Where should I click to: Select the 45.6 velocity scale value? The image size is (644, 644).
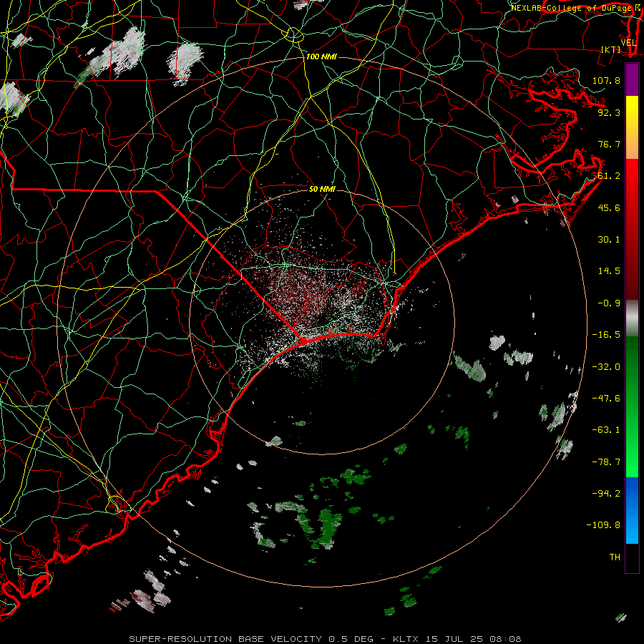tap(609, 208)
